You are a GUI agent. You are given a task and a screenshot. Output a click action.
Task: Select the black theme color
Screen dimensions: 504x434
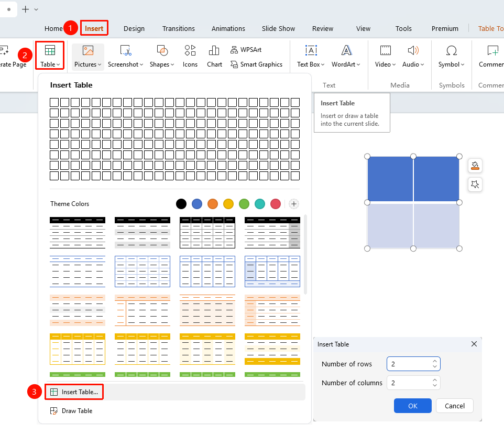click(x=181, y=204)
